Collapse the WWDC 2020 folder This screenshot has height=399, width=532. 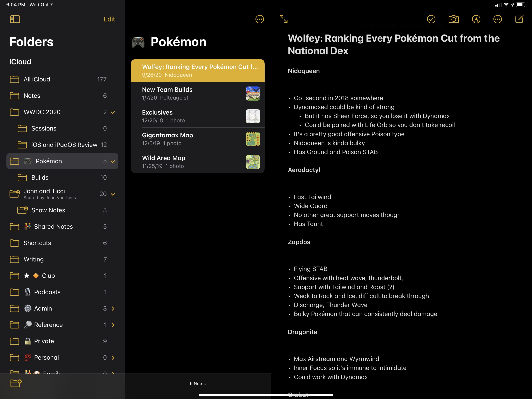113,112
